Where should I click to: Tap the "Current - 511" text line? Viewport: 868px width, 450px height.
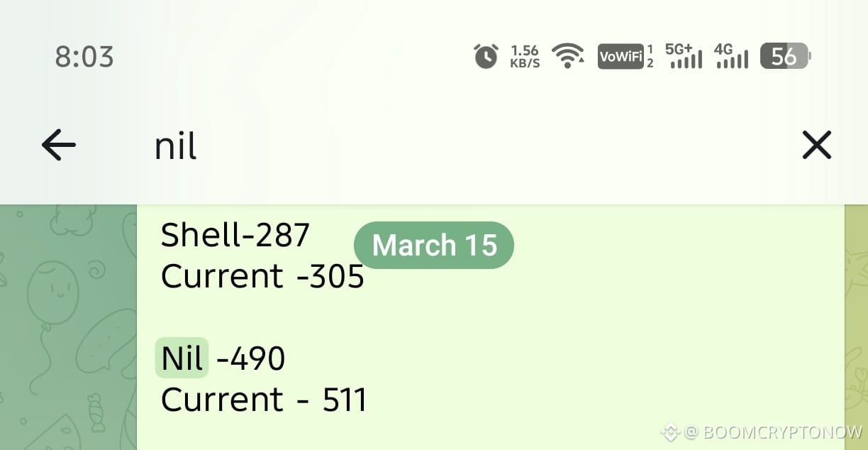point(264,400)
